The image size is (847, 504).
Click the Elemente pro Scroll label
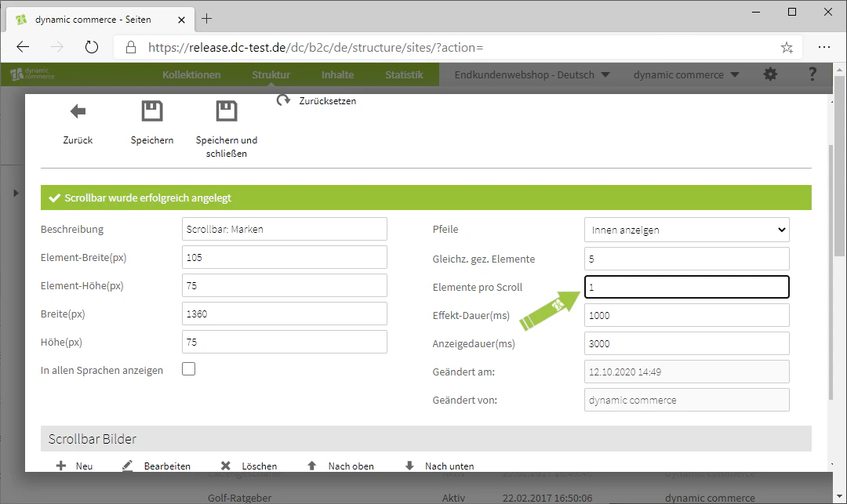pyautogui.click(x=478, y=288)
